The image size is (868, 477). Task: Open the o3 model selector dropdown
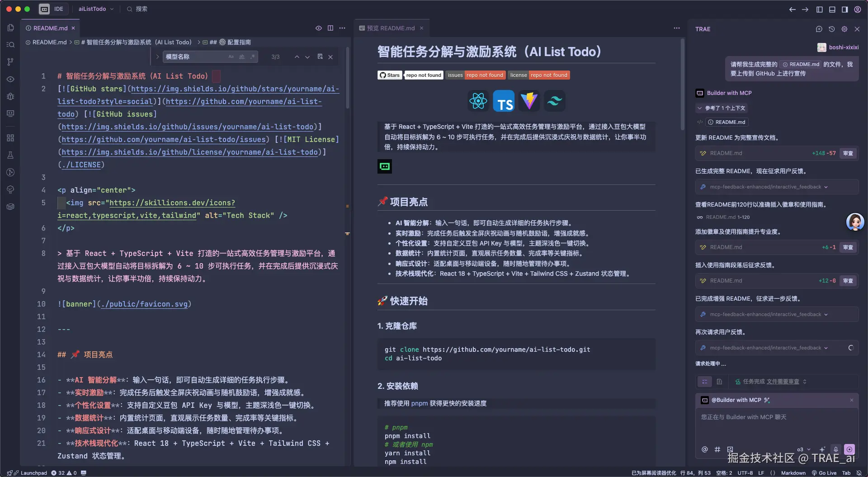pos(803,449)
